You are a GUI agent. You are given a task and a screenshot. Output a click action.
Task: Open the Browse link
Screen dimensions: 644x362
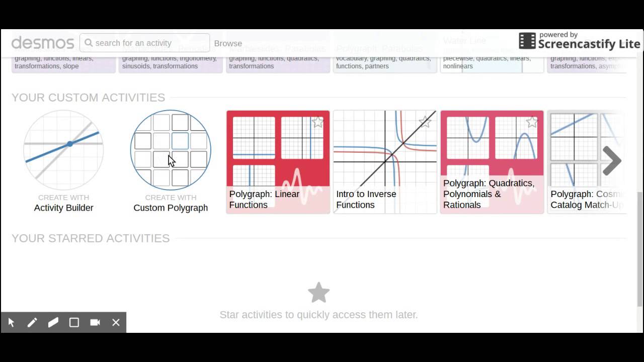pos(228,43)
